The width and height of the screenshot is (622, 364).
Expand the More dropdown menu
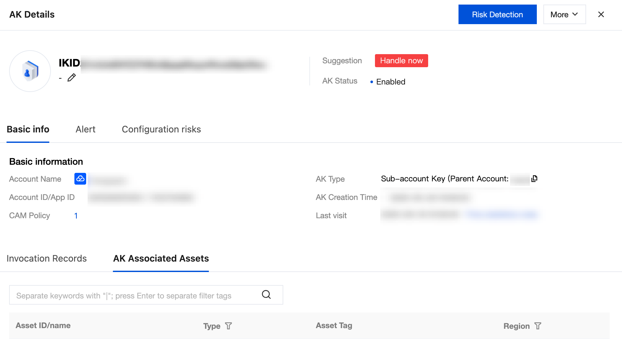(564, 14)
